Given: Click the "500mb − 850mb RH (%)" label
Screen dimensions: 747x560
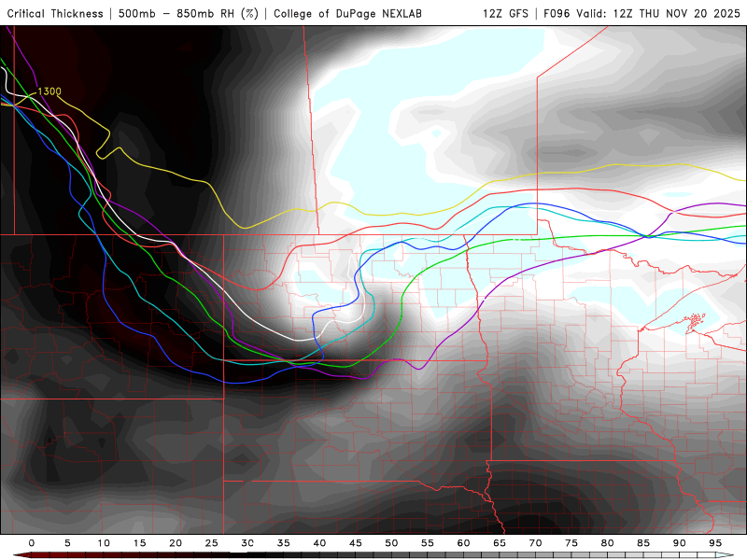Looking at the screenshot, I should [189, 14].
